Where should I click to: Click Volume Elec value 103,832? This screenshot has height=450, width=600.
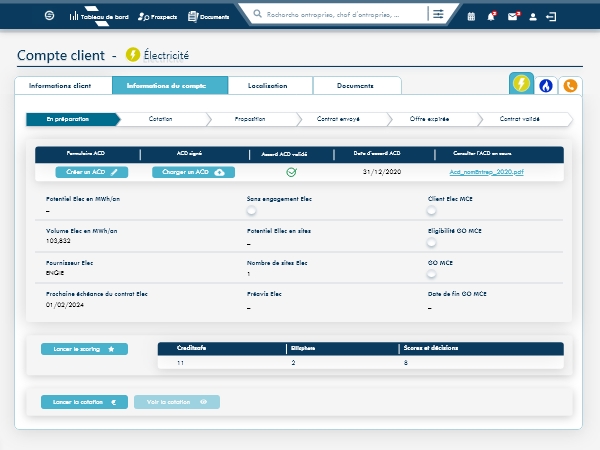58,241
